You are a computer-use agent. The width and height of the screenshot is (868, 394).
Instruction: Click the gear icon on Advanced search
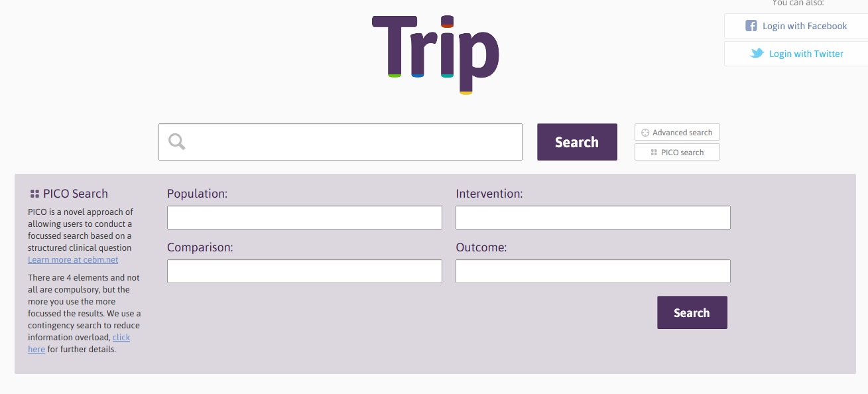pos(644,132)
